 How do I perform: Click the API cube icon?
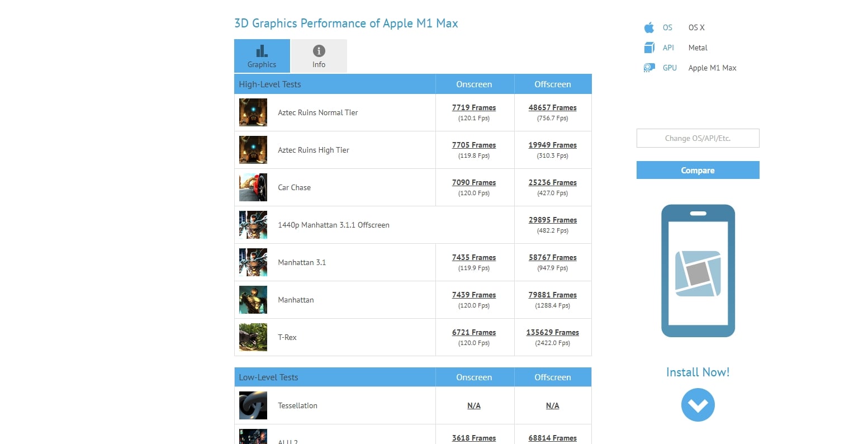649,48
